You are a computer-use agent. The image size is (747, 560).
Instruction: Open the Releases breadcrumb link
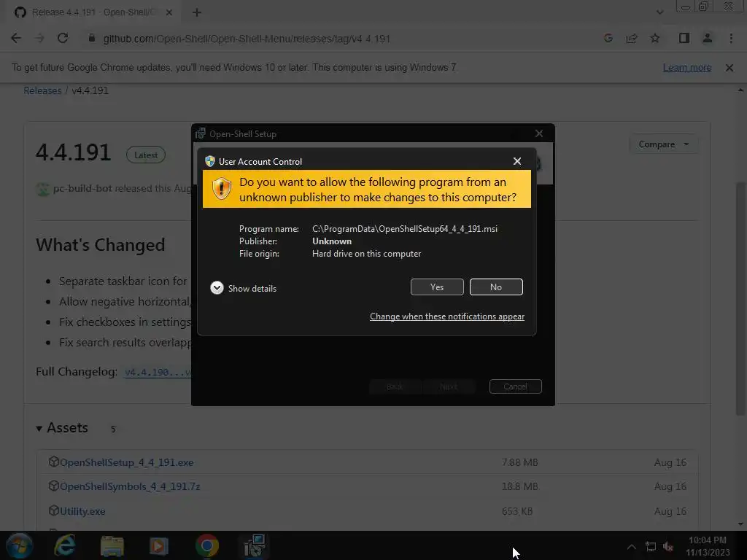coord(42,90)
